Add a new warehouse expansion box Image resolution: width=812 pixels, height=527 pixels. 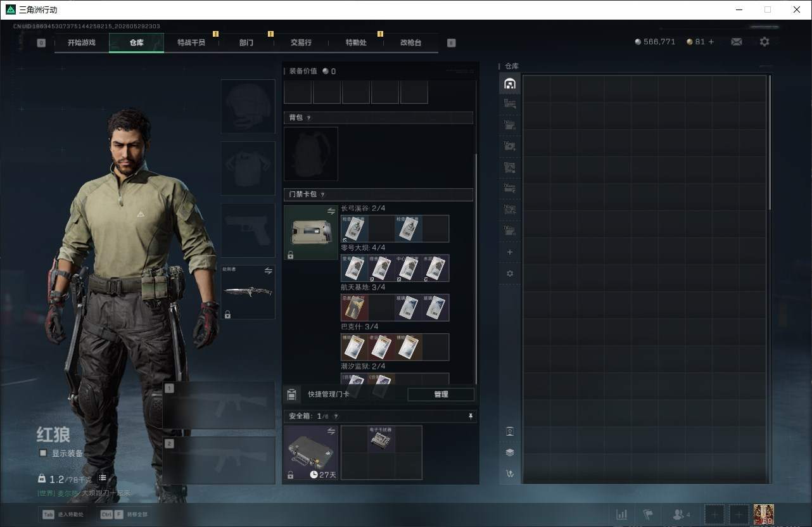coord(510,252)
